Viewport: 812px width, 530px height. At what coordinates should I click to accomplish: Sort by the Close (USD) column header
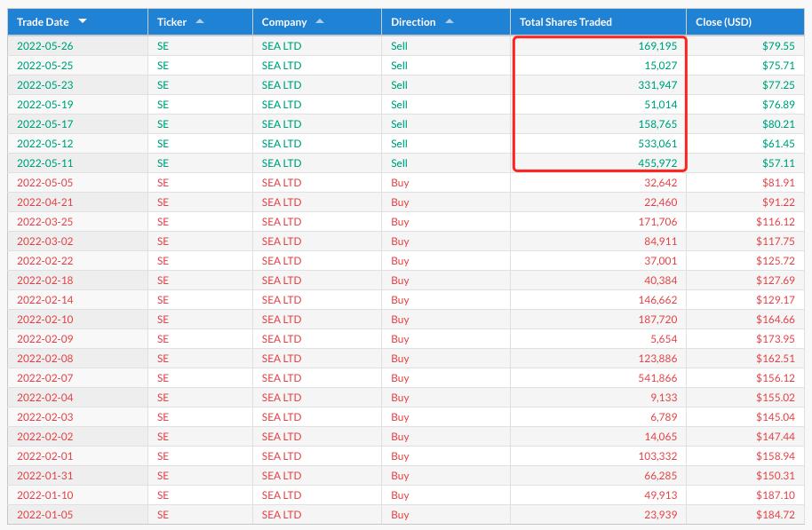pos(723,21)
